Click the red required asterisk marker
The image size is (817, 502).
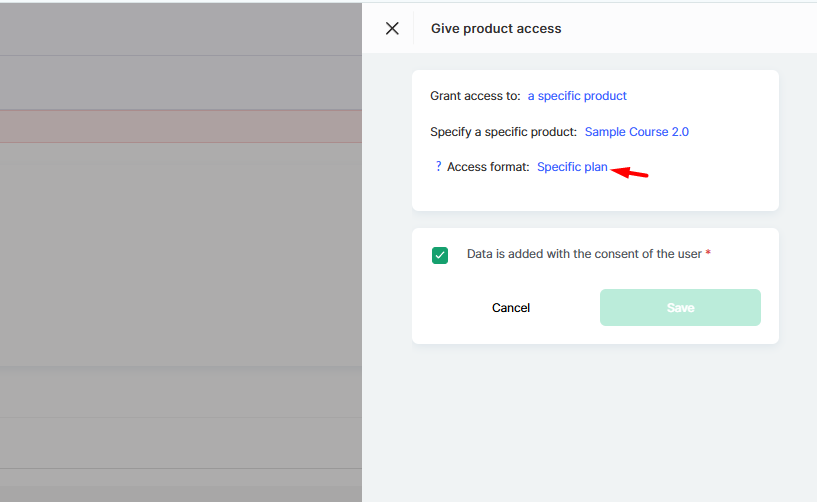708,253
